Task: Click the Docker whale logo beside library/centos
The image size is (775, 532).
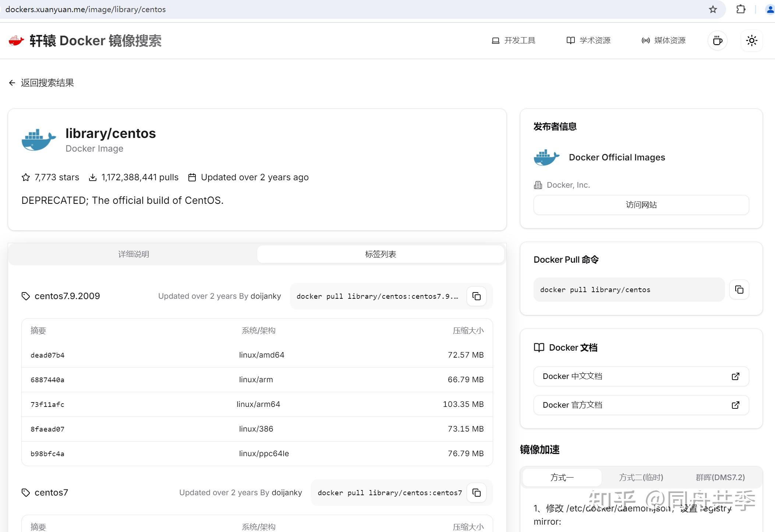Action: point(38,140)
